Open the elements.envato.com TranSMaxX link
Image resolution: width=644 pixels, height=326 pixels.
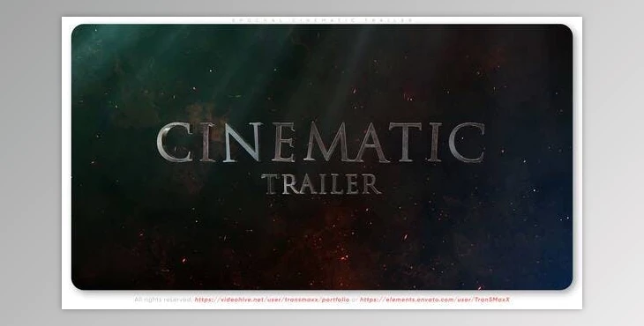point(435,300)
